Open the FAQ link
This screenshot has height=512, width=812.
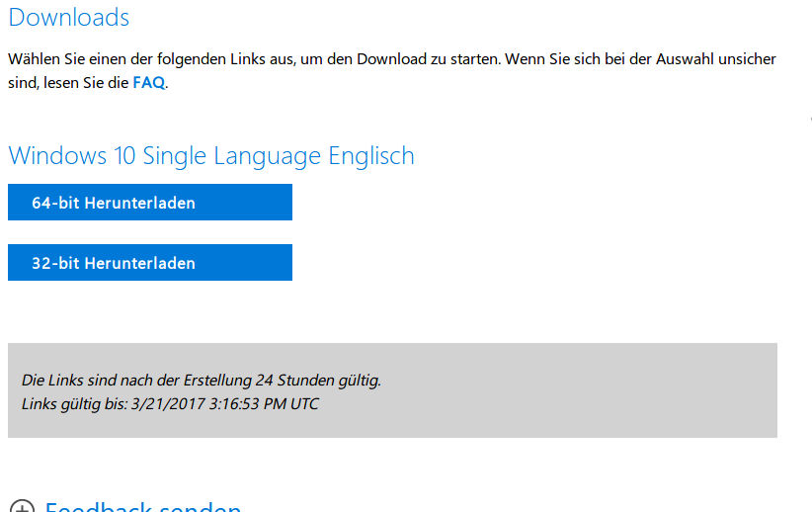tap(148, 82)
